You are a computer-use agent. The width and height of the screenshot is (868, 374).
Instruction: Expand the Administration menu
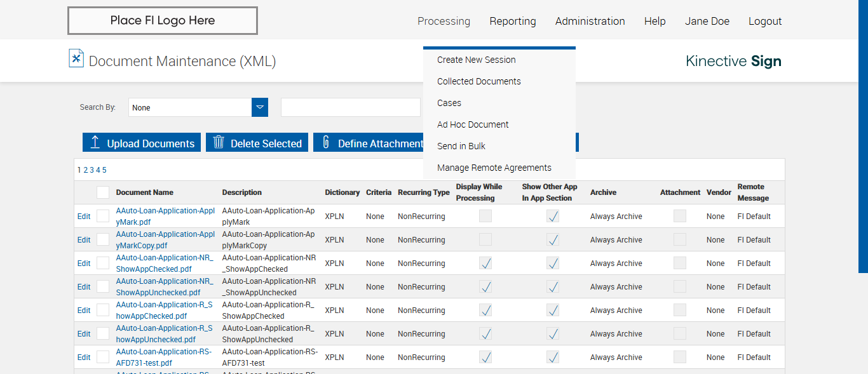coord(590,21)
